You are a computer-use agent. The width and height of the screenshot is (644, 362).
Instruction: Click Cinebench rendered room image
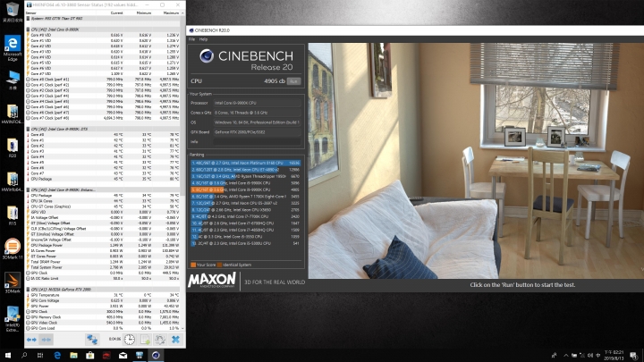476,161
